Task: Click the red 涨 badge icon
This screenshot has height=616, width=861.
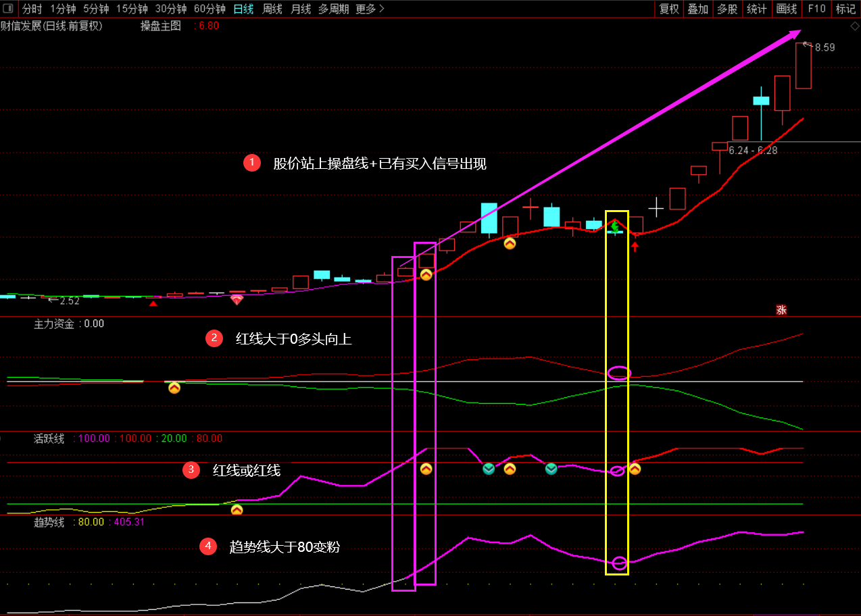Action: pos(781,310)
